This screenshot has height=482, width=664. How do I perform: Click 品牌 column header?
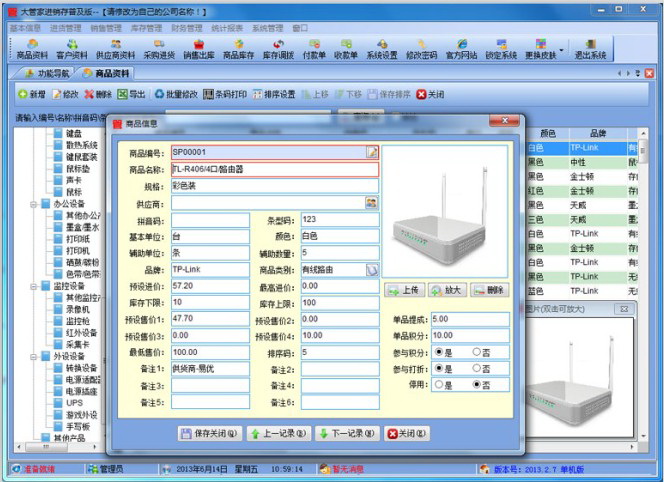click(x=598, y=133)
